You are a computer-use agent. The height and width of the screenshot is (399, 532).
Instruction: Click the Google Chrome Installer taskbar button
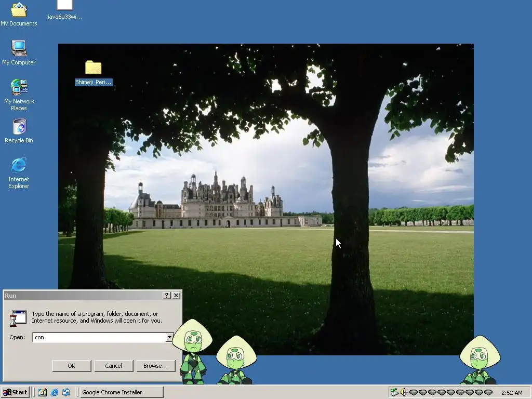(x=122, y=392)
